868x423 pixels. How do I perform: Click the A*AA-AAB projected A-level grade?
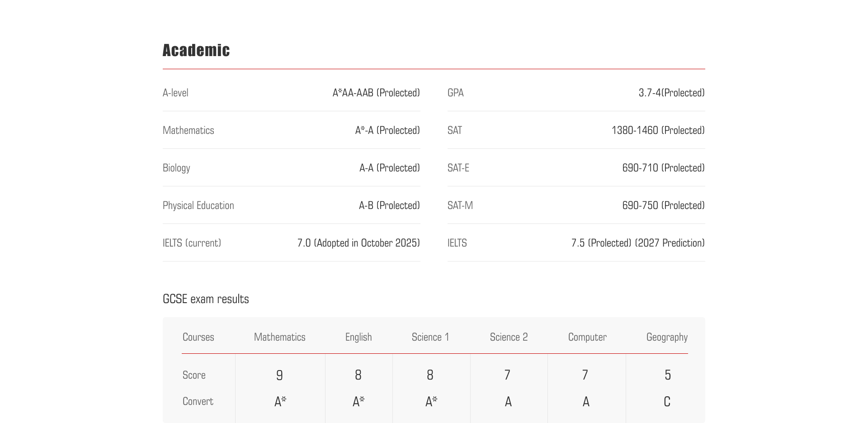376,93
